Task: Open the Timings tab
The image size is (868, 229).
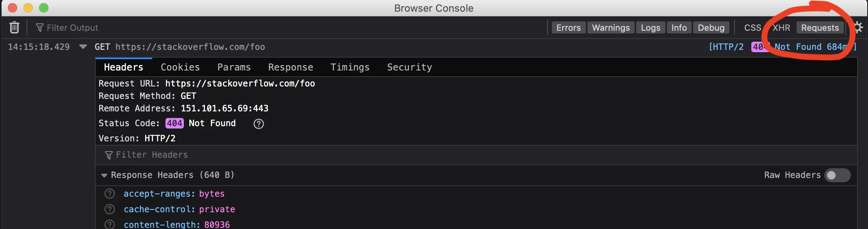Action: (350, 67)
